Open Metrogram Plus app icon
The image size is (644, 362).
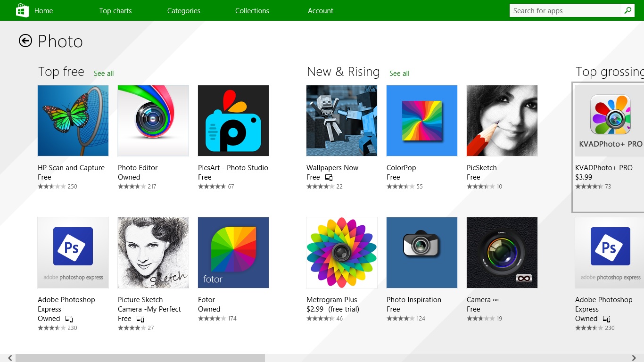pyautogui.click(x=342, y=253)
